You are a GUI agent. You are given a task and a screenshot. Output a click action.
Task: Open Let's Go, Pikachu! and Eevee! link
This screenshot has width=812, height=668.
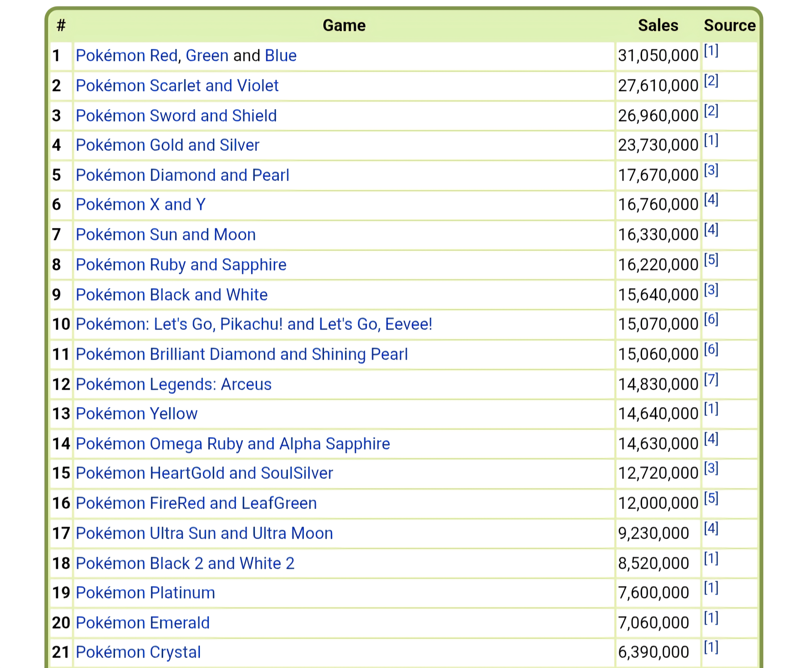point(254,324)
